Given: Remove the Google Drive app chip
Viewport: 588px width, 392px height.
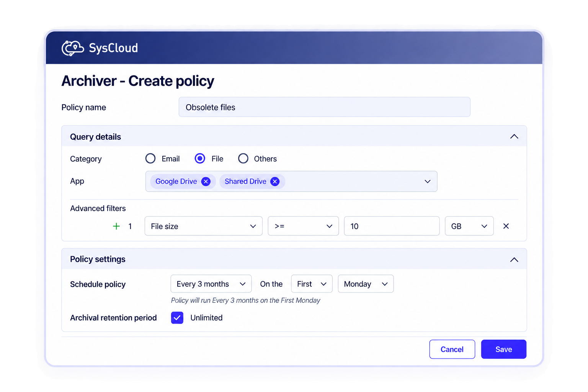Looking at the screenshot, I should point(206,181).
